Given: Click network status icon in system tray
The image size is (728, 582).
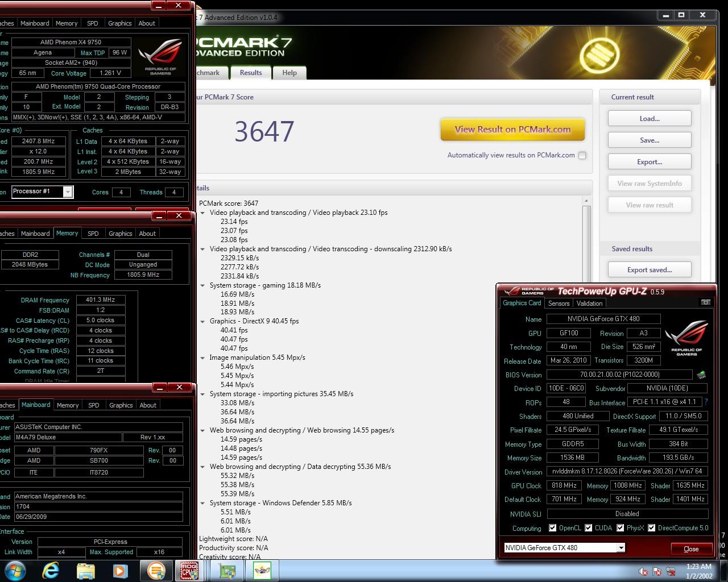Looking at the screenshot, I should [x=671, y=571].
